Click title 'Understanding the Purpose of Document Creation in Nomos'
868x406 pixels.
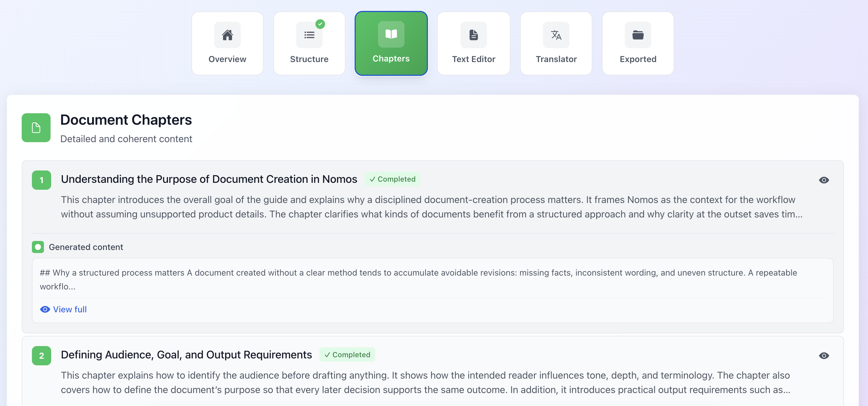coord(209,179)
